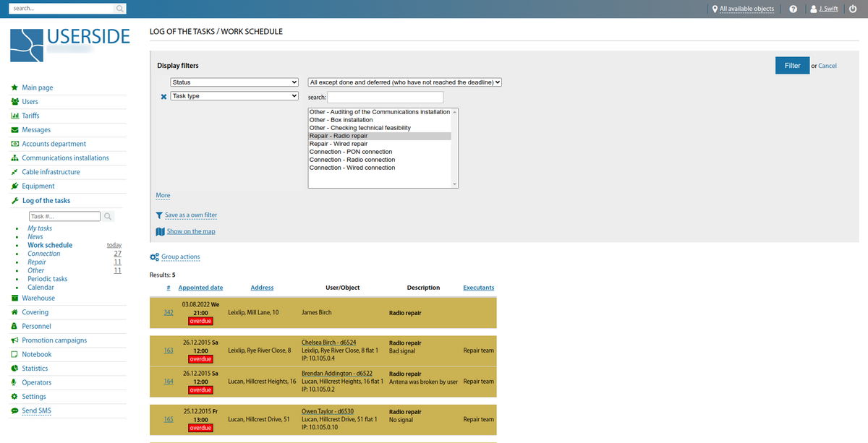This screenshot has height=443, width=868.
Task: Select the Save as a own filter funnel icon
Action: pos(159,215)
